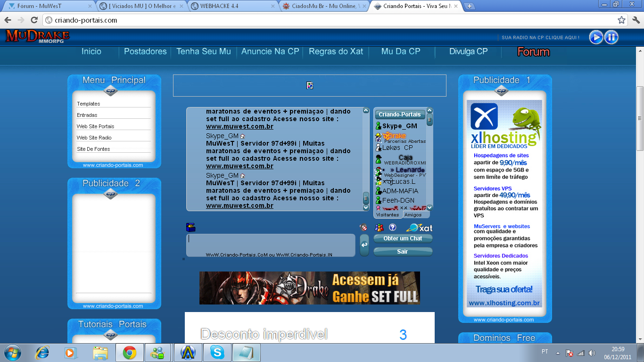Send the chat message with arrow button
The width and height of the screenshot is (644, 362).
pyautogui.click(x=364, y=245)
